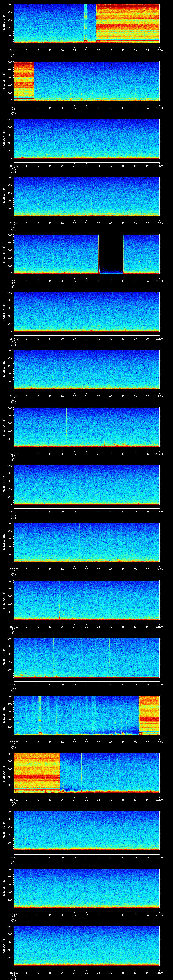The width and height of the screenshot is (173, 980).
Task: Click the 5:22:00 start time label
Action: pos(14,511)
